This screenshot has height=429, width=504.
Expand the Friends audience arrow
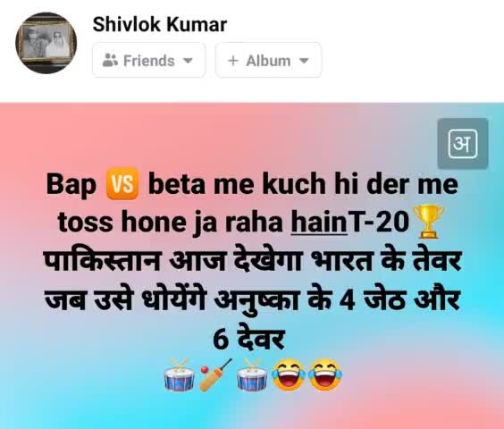tap(188, 61)
